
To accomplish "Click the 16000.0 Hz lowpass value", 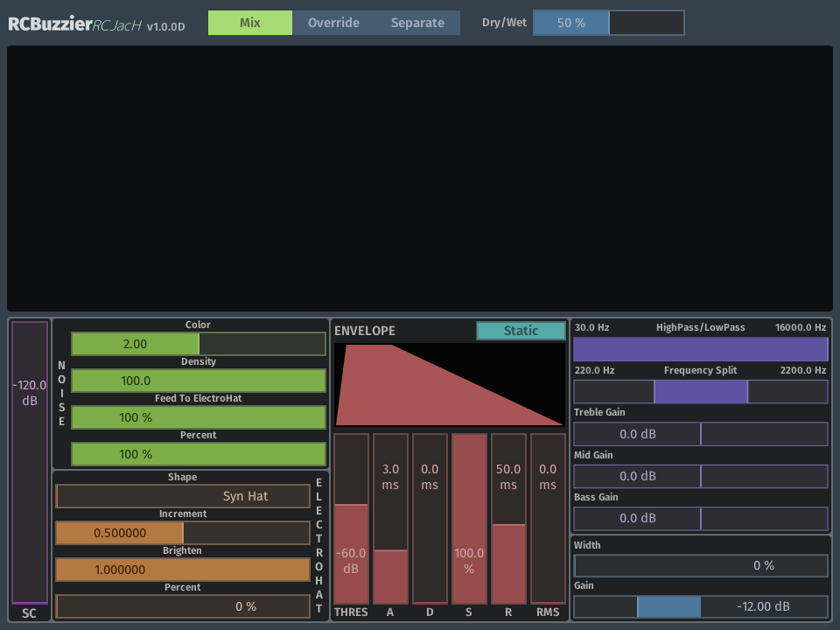I will point(801,327).
